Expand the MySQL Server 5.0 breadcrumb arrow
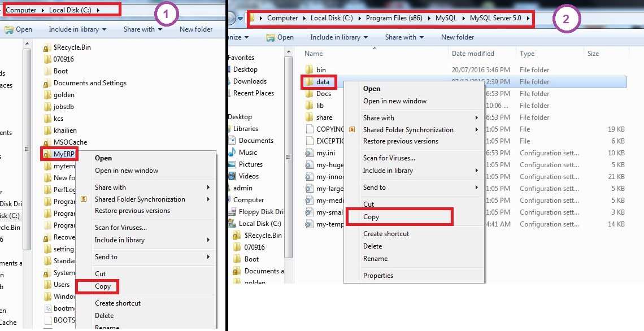644x331 pixels. 528,18
